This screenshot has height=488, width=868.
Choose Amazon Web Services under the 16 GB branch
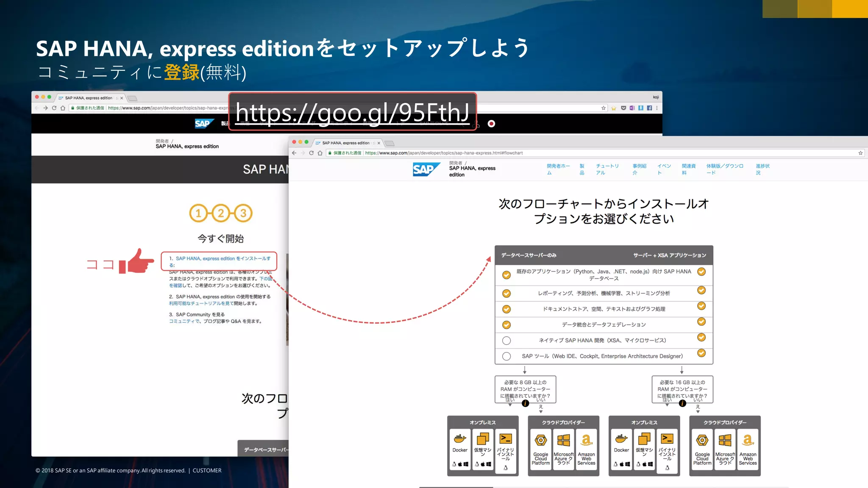[x=748, y=450]
